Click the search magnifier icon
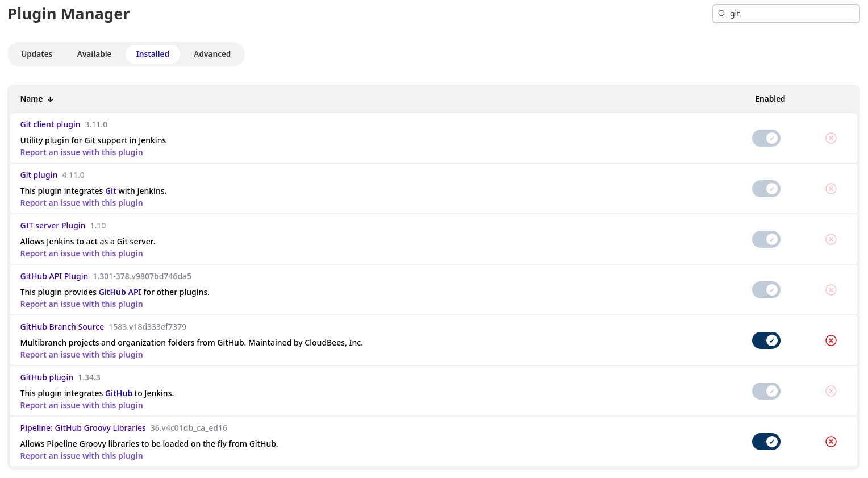The width and height of the screenshot is (868, 478). tap(722, 13)
